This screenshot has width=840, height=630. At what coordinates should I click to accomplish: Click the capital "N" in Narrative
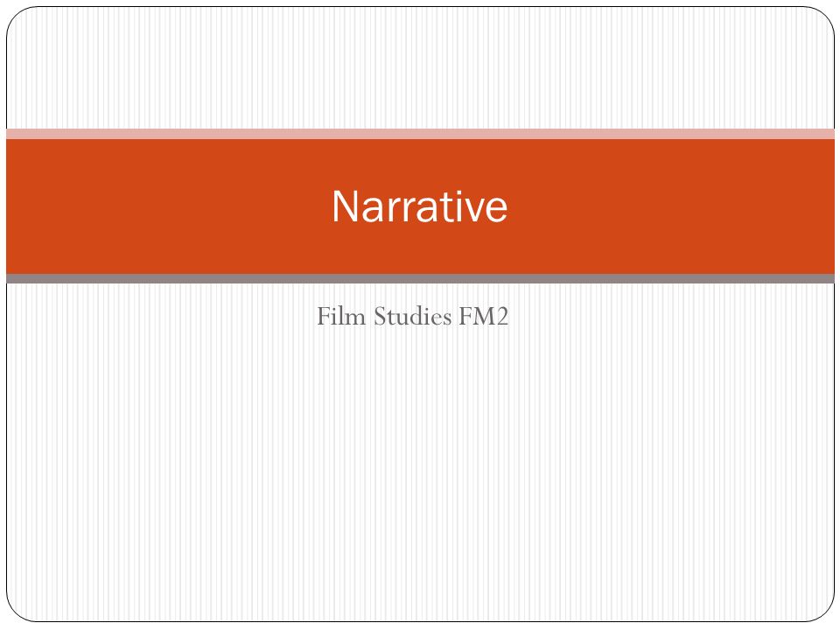point(344,206)
